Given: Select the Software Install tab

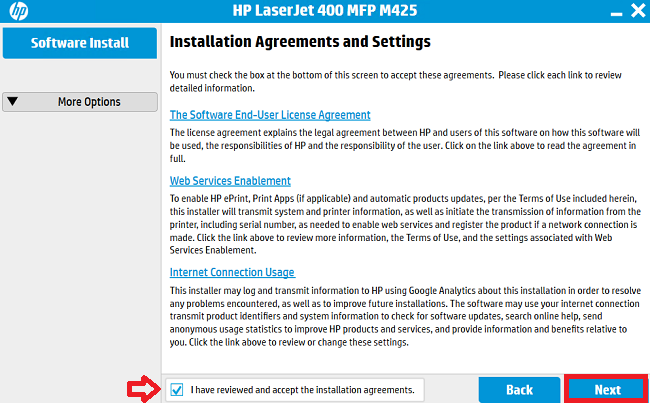Looking at the screenshot, I should tap(80, 43).
